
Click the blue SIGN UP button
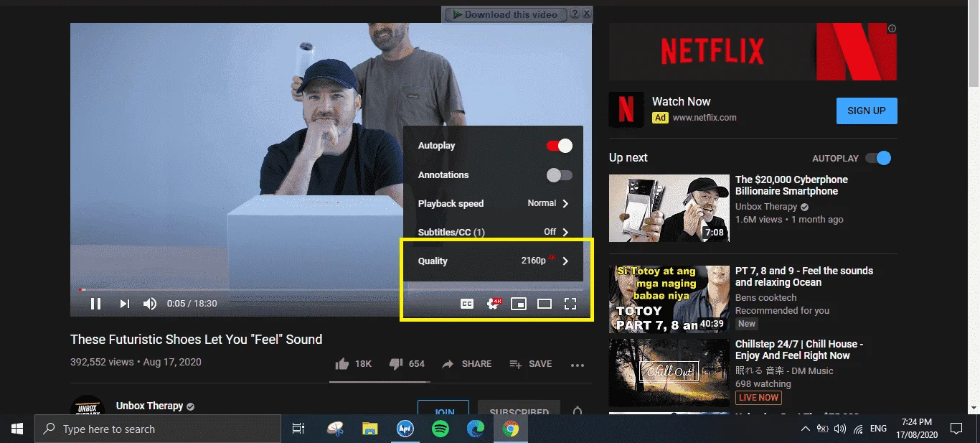point(867,111)
